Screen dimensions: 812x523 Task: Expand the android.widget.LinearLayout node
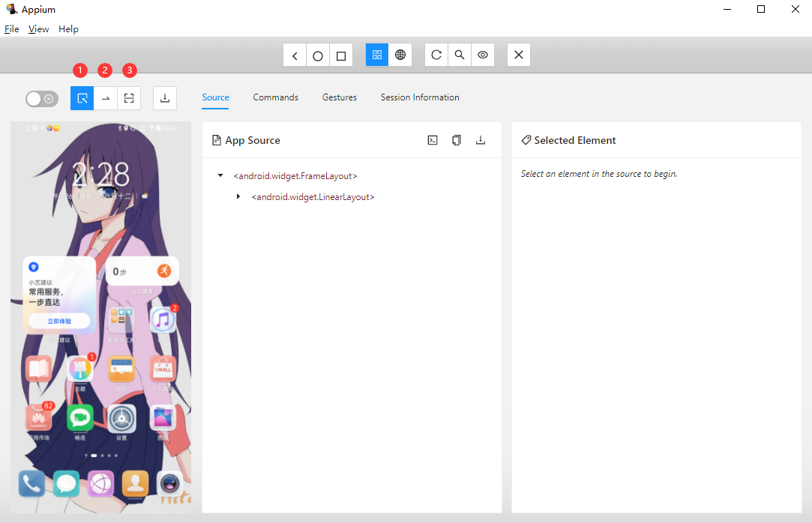pos(238,197)
